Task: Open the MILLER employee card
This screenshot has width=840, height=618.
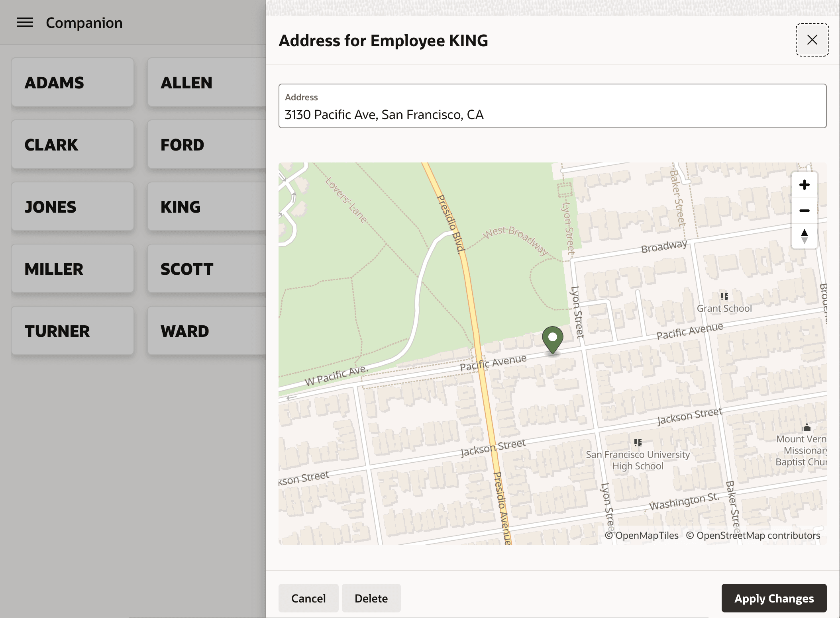Action: [x=73, y=269]
